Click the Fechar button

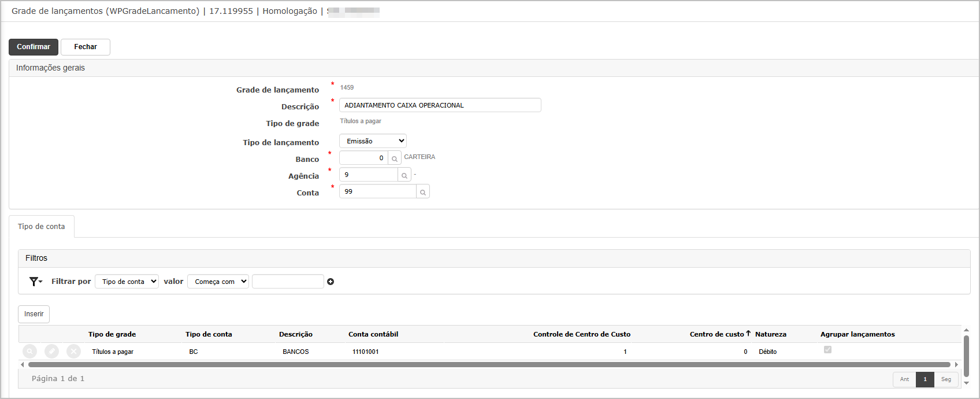(x=86, y=47)
